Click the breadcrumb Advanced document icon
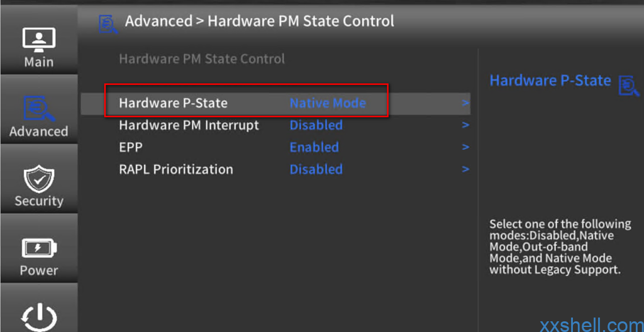 pyautogui.click(x=108, y=23)
